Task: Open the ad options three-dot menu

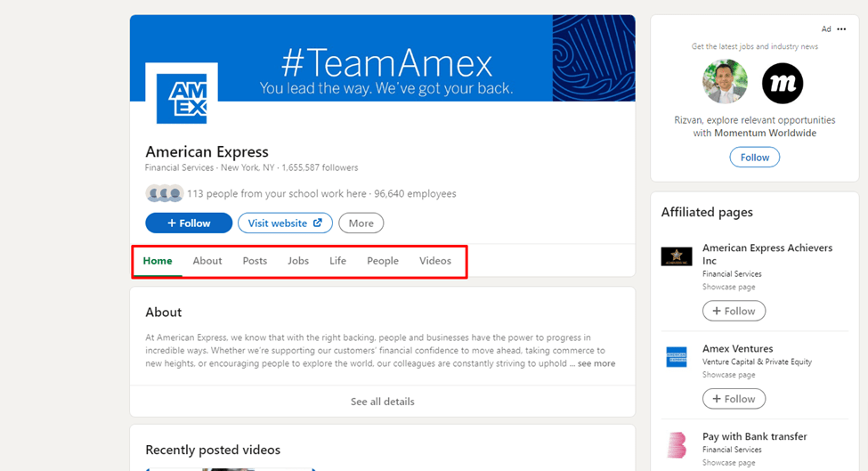Action: click(x=841, y=29)
